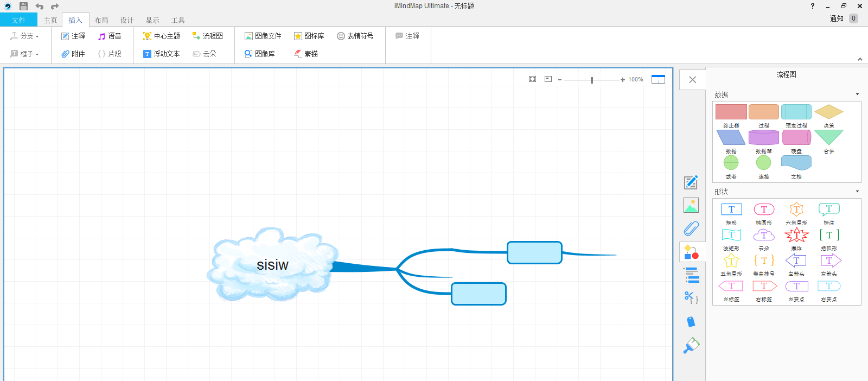Add an 附件 attachment

73,54
